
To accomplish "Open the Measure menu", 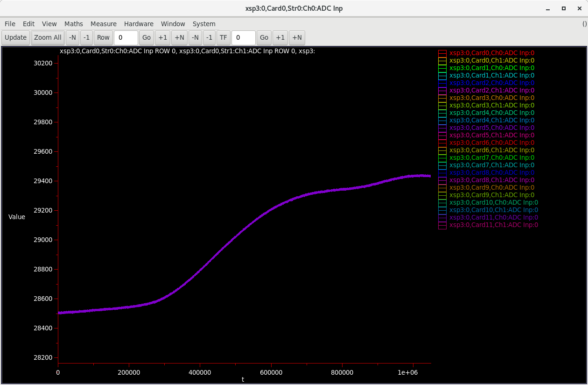I will pyautogui.click(x=104, y=24).
